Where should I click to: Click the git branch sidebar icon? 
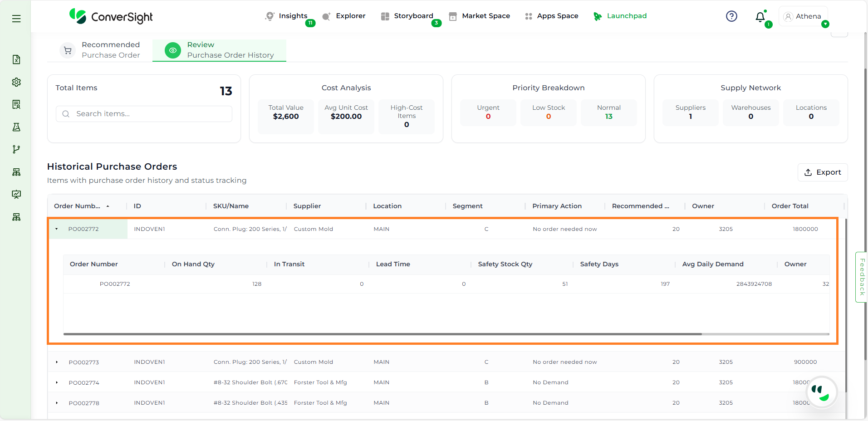point(16,149)
